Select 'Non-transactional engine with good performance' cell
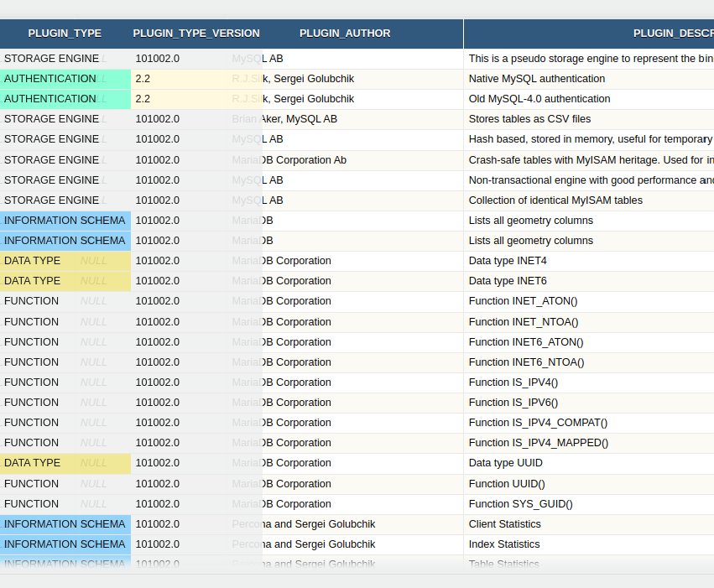This screenshot has width=714, height=588. click(x=590, y=180)
